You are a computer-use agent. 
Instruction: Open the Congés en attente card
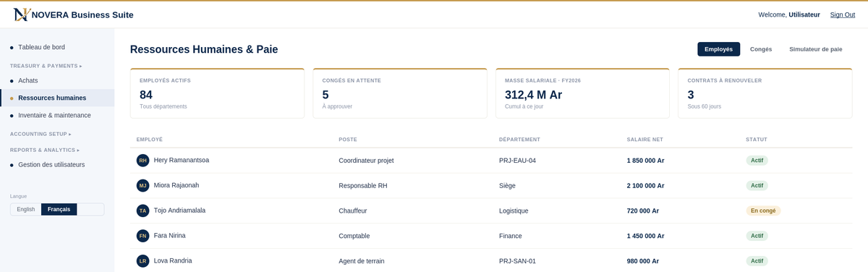400,93
